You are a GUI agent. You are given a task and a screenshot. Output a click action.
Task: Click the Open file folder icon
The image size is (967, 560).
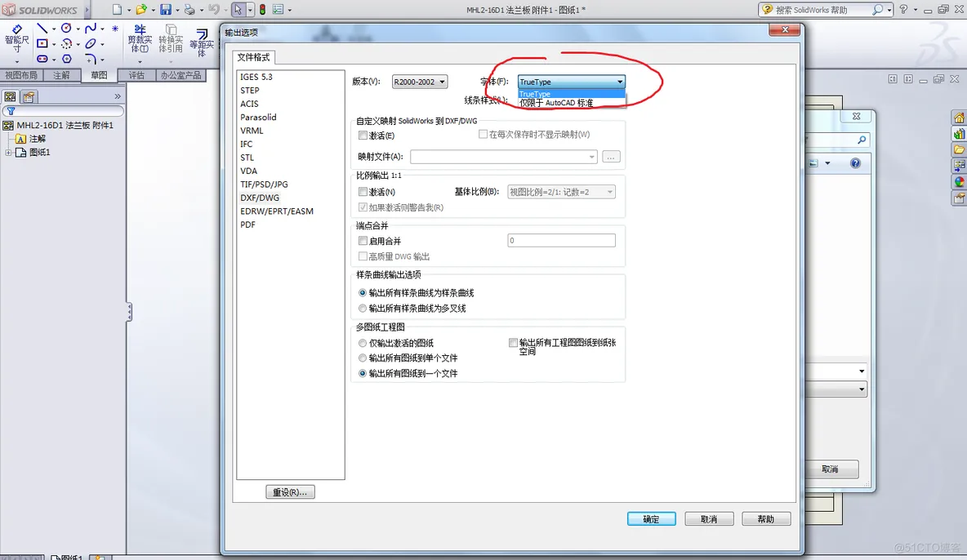coord(141,9)
